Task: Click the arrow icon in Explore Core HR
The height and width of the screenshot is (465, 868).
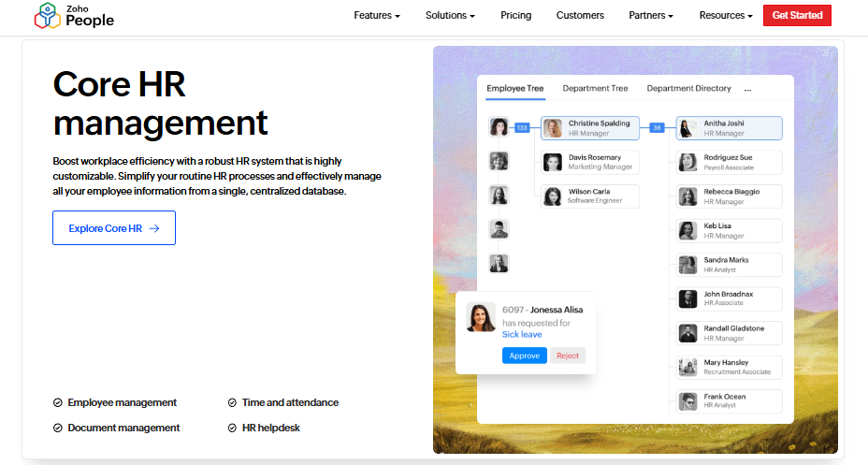Action: (154, 228)
